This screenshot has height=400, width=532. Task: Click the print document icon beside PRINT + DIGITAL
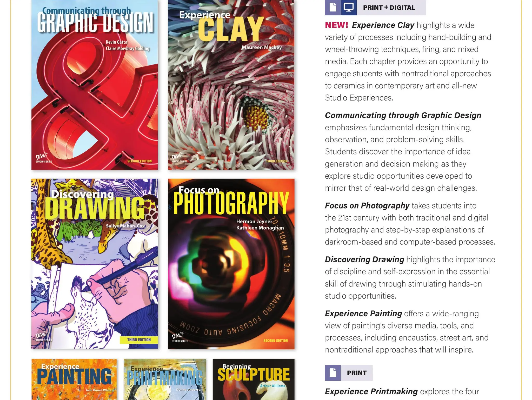[x=333, y=7]
